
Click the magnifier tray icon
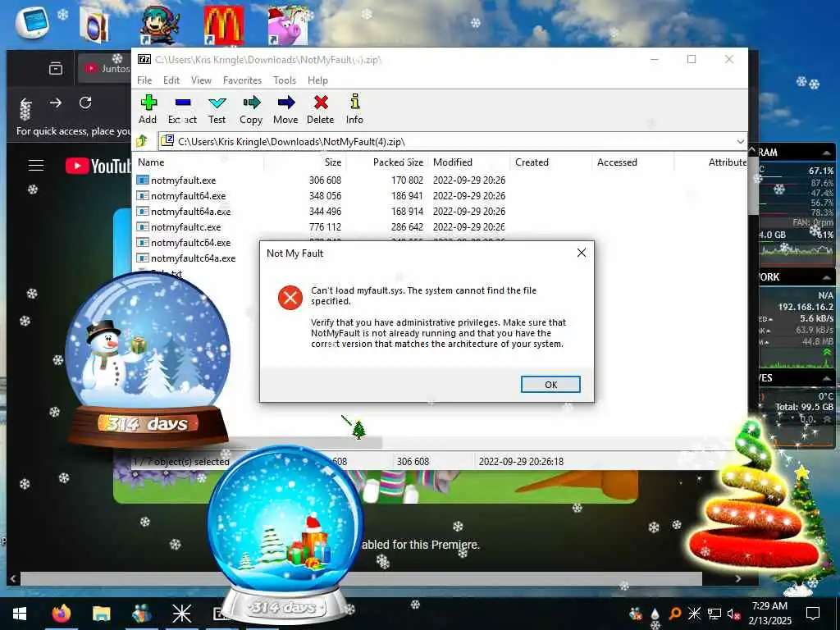click(675, 614)
